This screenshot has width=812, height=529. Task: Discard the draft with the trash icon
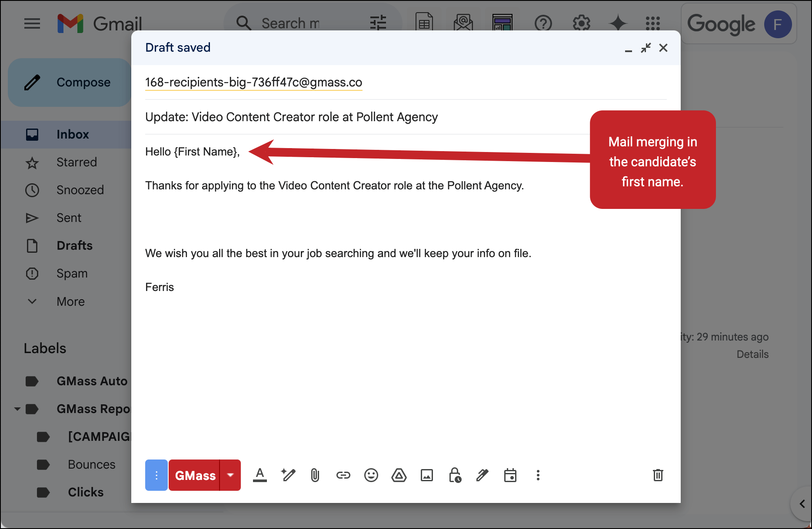pos(658,475)
